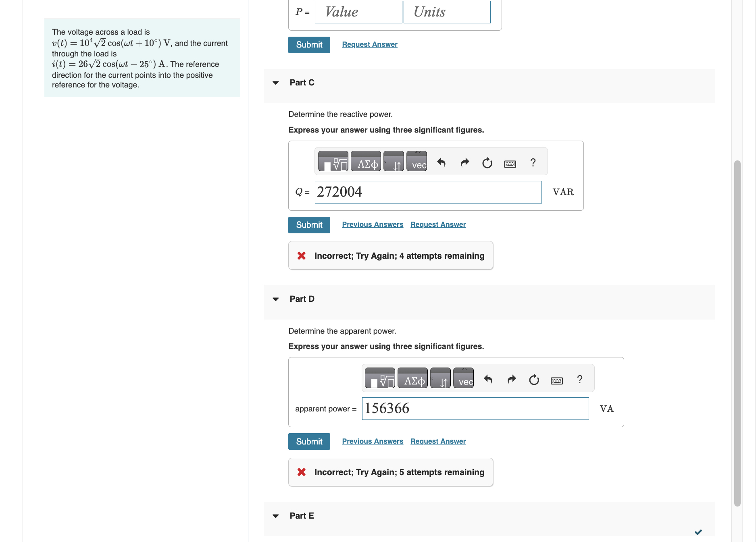
Task: Undo last edit in Part D
Action: coord(488,380)
